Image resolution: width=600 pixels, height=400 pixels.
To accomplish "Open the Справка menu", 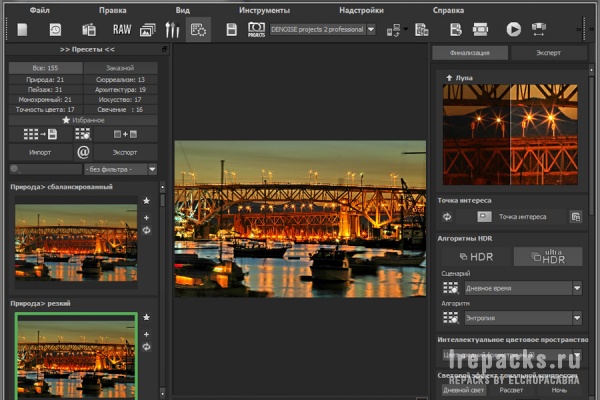I will click(448, 10).
